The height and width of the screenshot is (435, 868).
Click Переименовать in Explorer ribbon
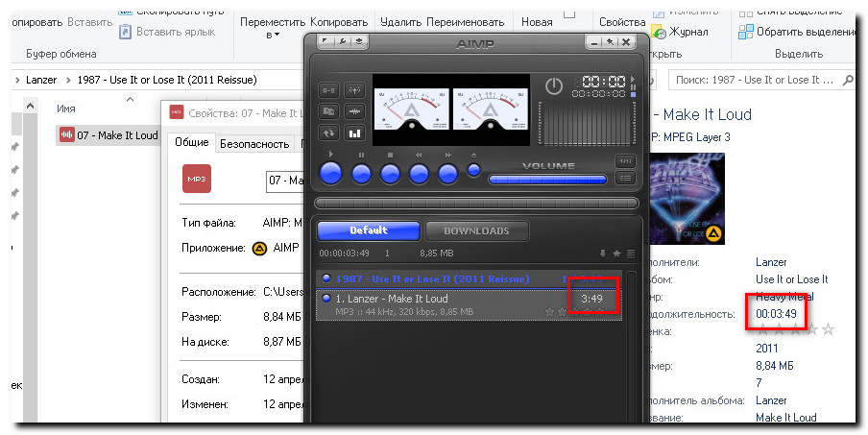coord(465,22)
